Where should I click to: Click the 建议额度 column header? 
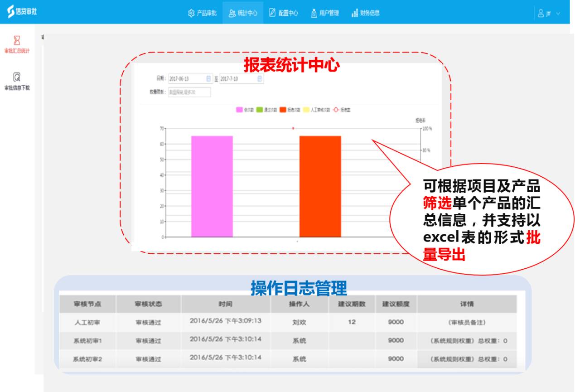pos(396,304)
